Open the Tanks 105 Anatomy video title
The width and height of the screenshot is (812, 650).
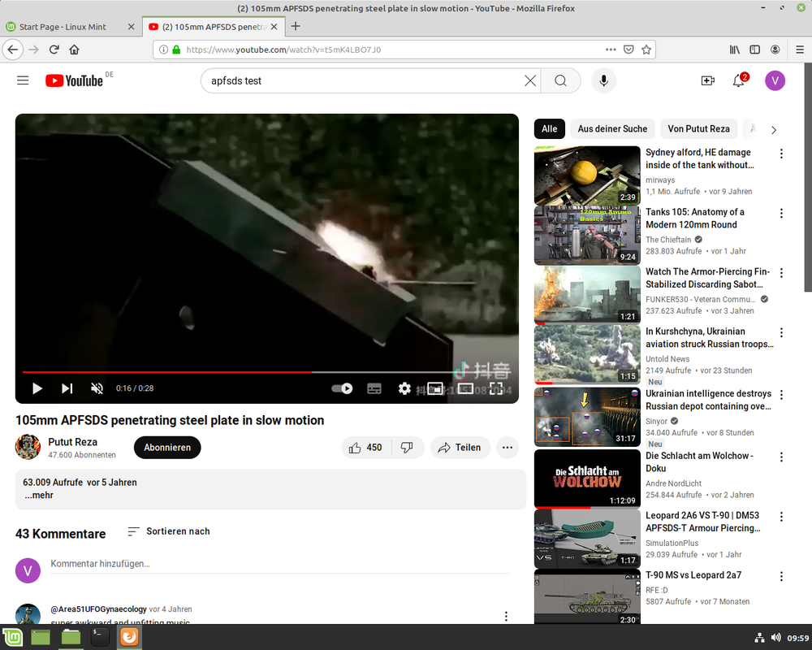(695, 219)
